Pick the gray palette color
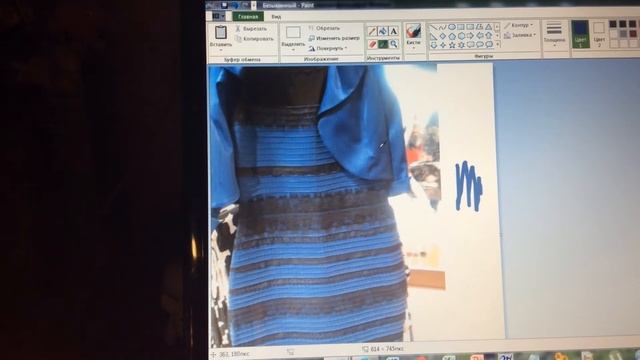Viewport: 640px width, 360px height. (x=623, y=33)
